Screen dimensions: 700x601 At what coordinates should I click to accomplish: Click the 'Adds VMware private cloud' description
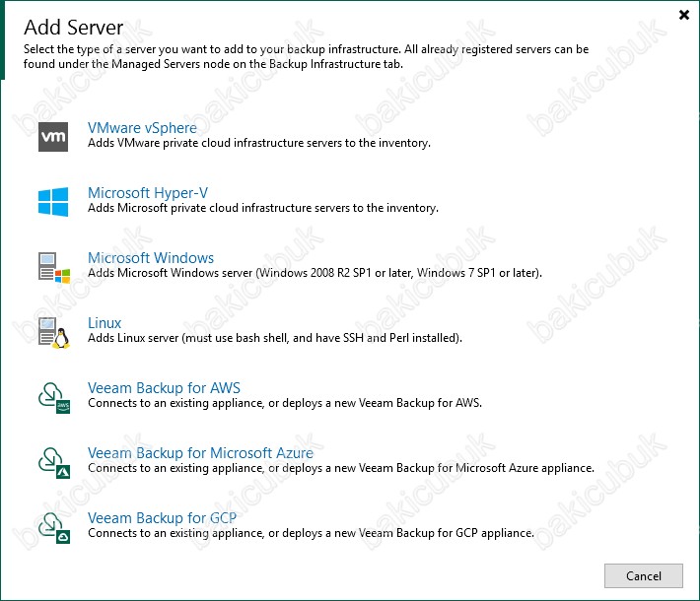(x=258, y=144)
